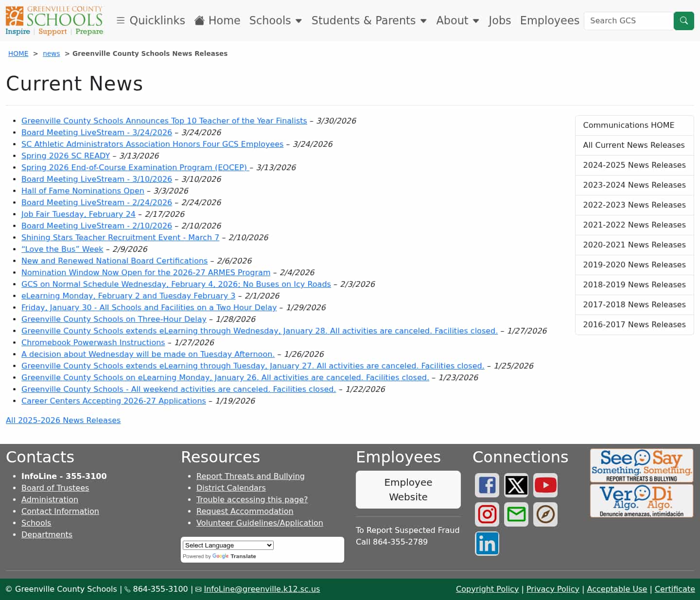
Task: Select the Jobs menu item
Action: click(500, 20)
